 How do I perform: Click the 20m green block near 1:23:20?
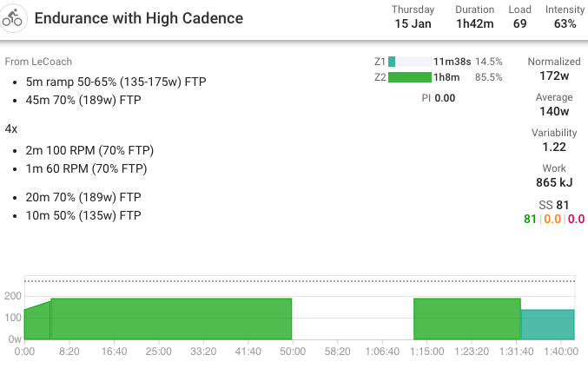pyautogui.click(x=466, y=319)
